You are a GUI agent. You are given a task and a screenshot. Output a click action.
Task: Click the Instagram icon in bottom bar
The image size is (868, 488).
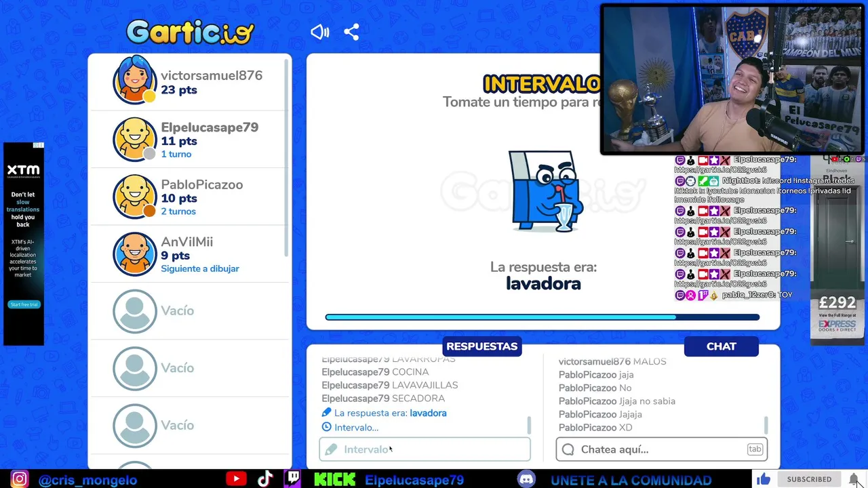pos(20,479)
